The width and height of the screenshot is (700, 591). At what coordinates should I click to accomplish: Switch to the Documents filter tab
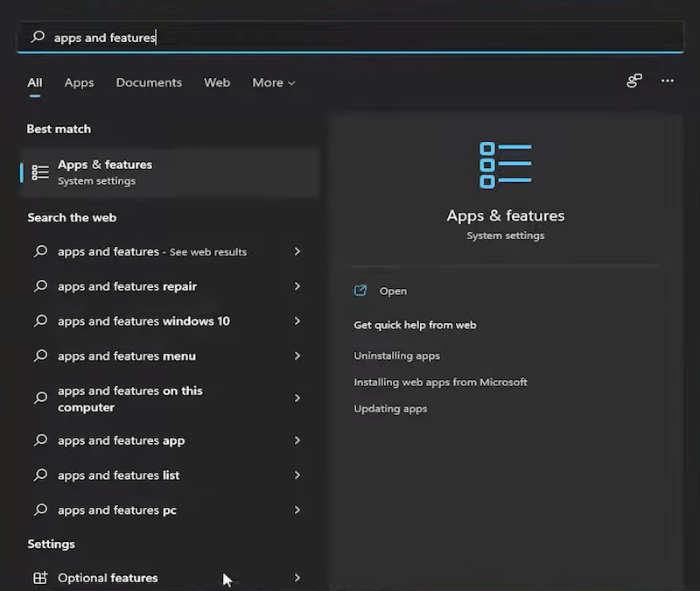149,82
